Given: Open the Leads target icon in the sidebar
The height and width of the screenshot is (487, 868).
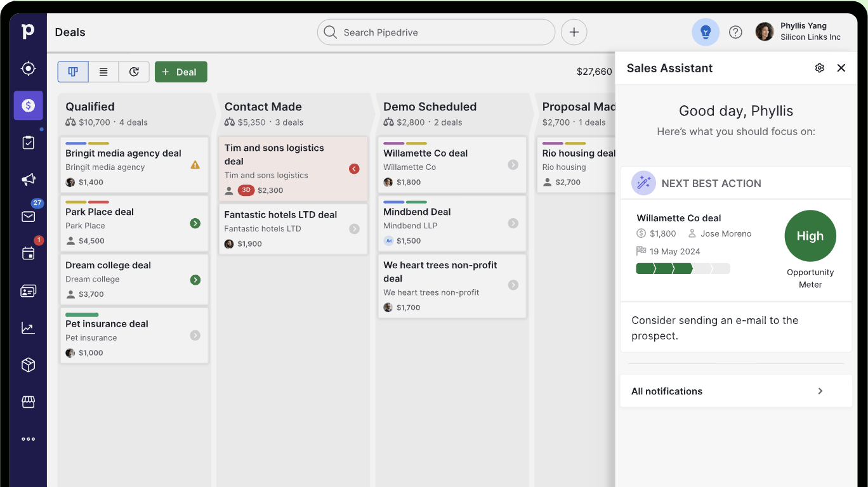Looking at the screenshot, I should click(28, 68).
